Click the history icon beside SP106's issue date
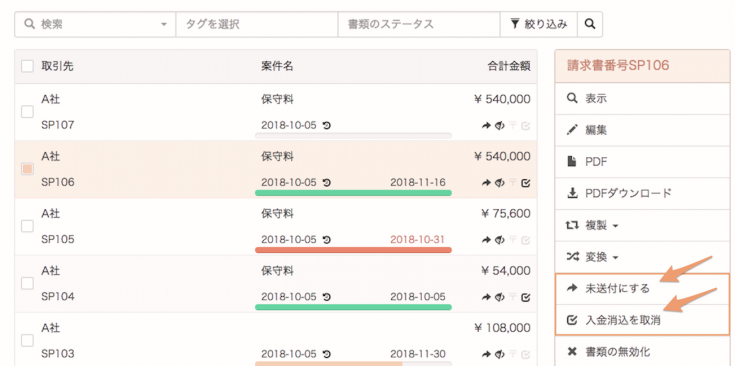This screenshot has height=366, width=735. (327, 182)
